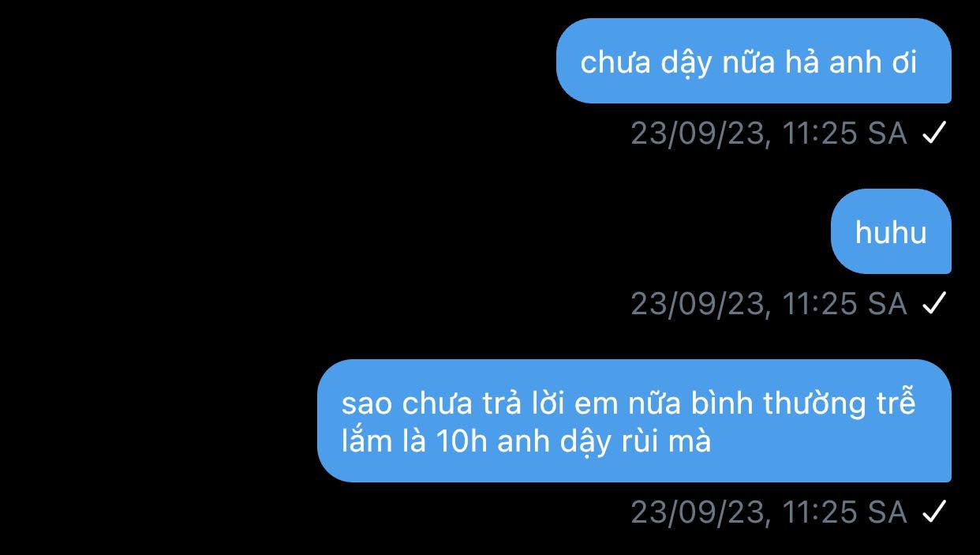Image resolution: width=980 pixels, height=555 pixels.
Task: Click the checkmark under the "sao chưa trả lời" message
Action: (x=933, y=512)
